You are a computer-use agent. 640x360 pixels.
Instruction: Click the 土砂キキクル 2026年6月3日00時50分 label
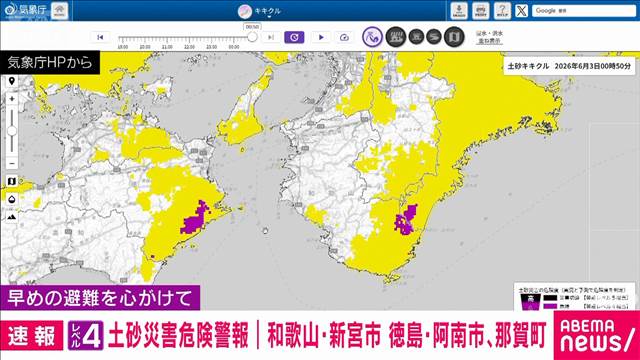569,66
